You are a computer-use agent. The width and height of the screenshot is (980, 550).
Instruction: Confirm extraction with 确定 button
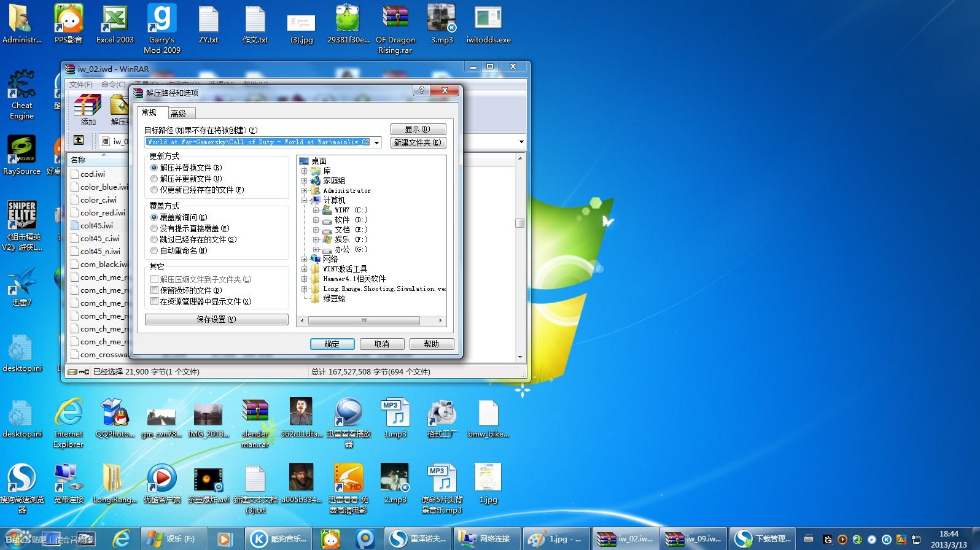click(332, 344)
